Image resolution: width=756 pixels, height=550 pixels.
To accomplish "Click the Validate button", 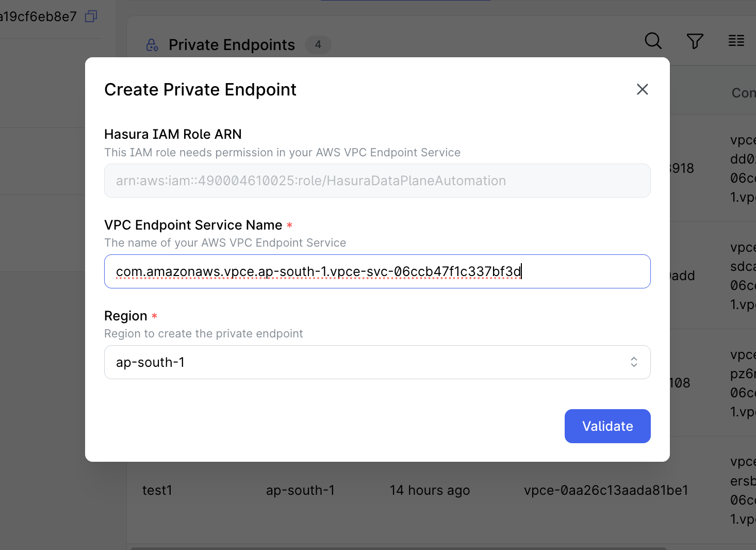I will [x=607, y=426].
